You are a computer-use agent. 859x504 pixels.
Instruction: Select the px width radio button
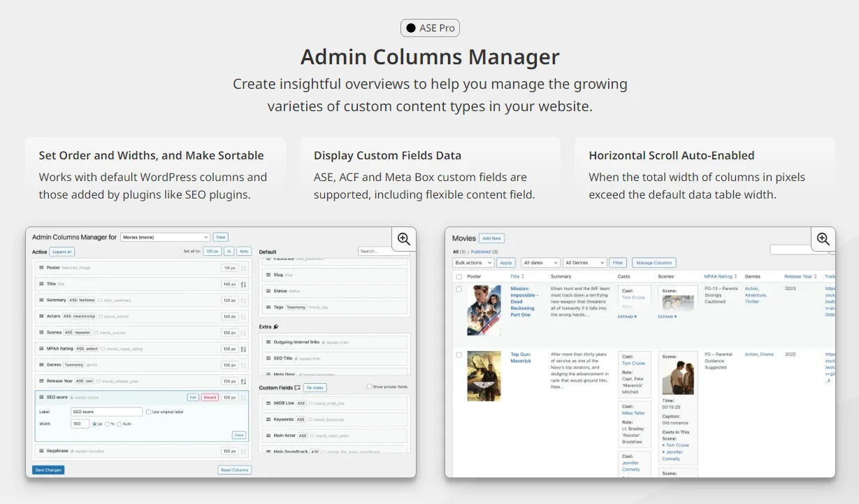95,424
